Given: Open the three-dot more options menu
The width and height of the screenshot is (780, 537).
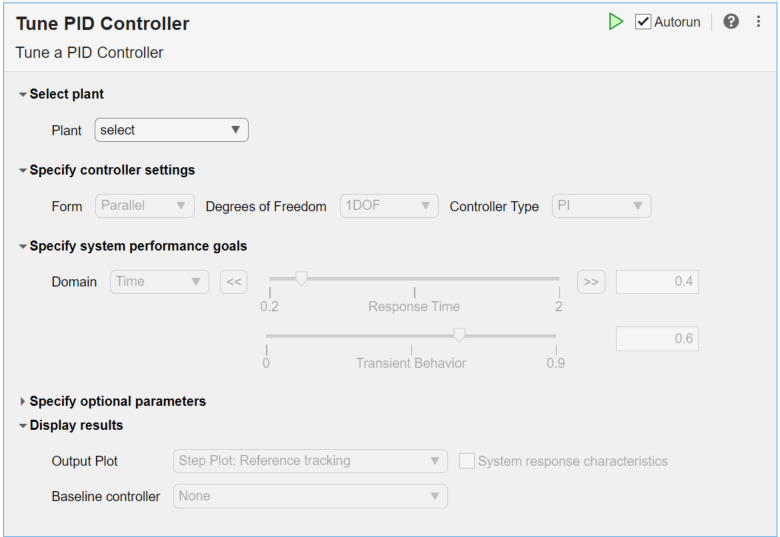Looking at the screenshot, I should pos(758,21).
